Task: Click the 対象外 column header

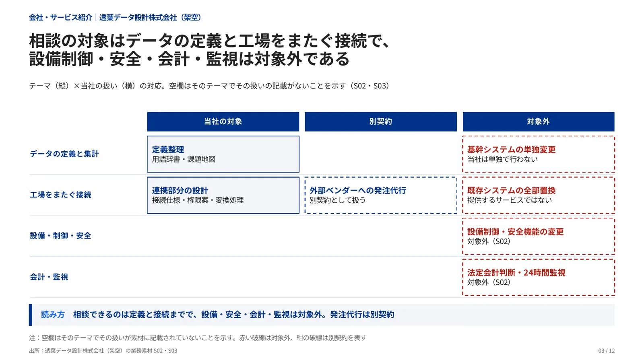Action: click(539, 121)
